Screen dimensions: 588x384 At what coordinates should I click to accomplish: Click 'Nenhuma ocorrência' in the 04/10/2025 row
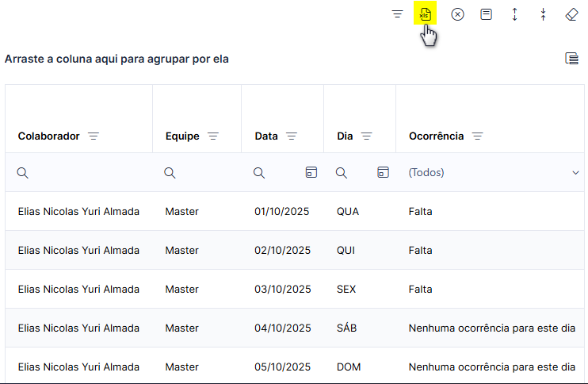tap(491, 328)
